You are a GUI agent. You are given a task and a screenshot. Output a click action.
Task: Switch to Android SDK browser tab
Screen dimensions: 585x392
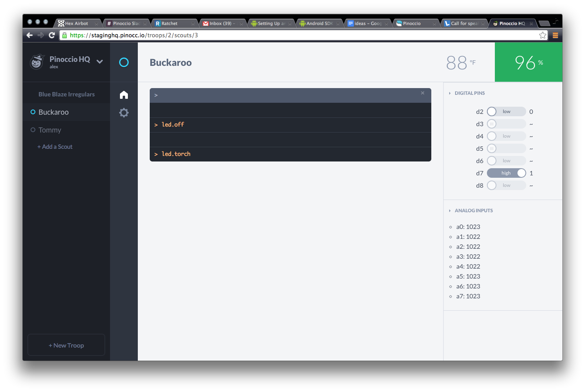[x=320, y=23]
